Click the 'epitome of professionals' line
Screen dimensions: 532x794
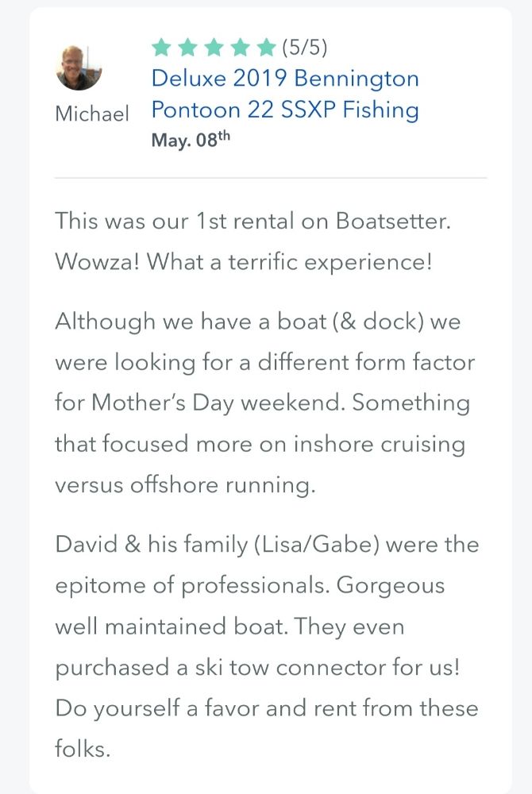tap(249, 586)
